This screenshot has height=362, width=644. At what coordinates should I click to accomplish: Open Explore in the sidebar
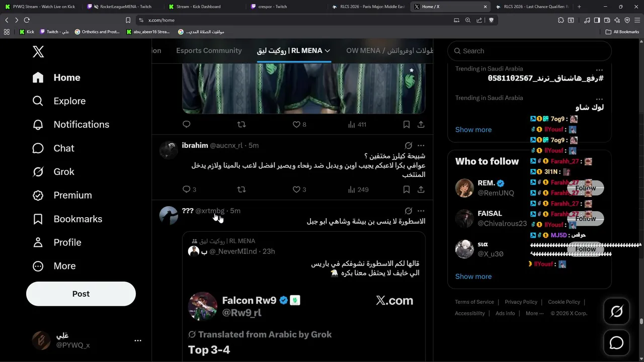59,101
